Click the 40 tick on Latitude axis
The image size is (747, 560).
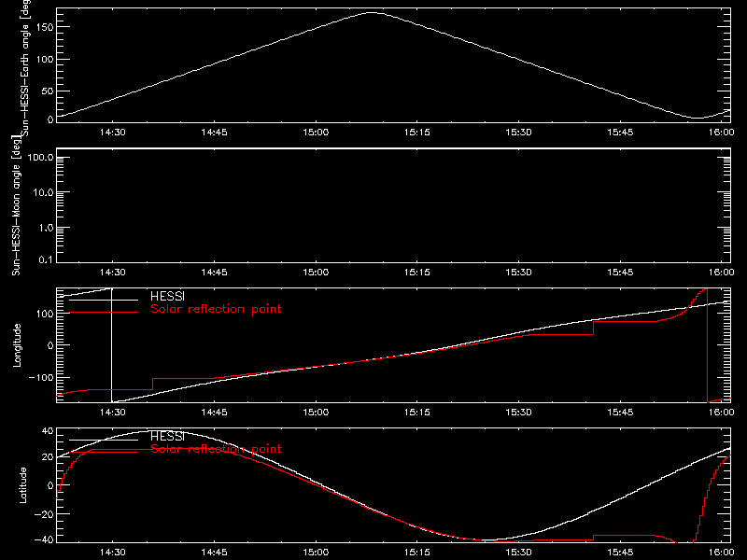coord(48,431)
